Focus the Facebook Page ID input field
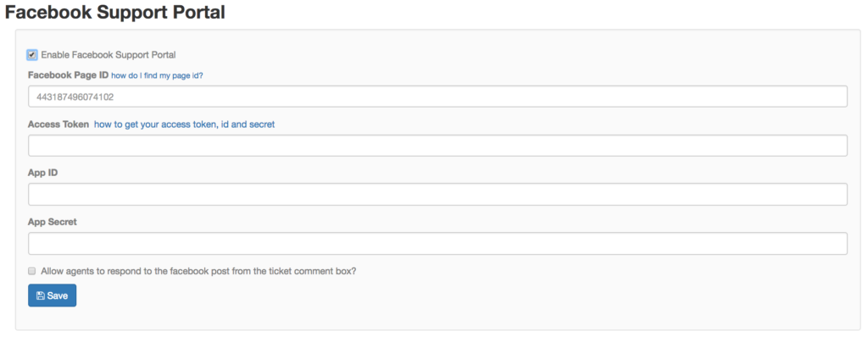Viewport: 868px width, 342px height. click(437, 97)
